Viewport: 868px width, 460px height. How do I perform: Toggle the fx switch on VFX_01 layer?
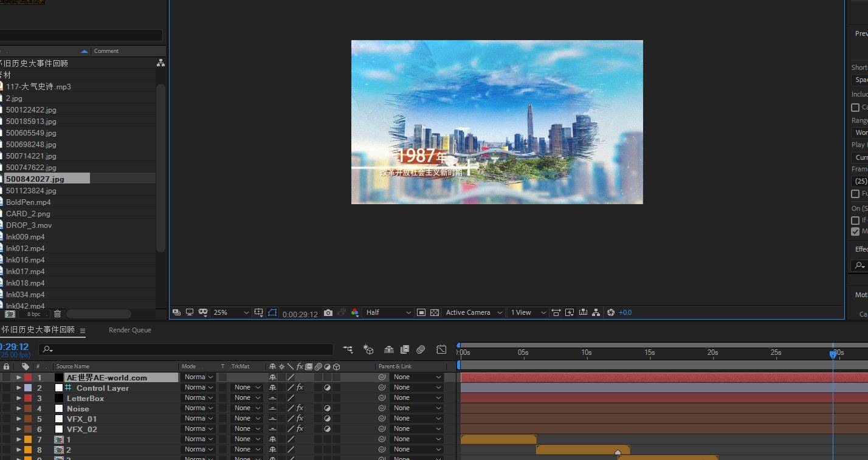(300, 419)
